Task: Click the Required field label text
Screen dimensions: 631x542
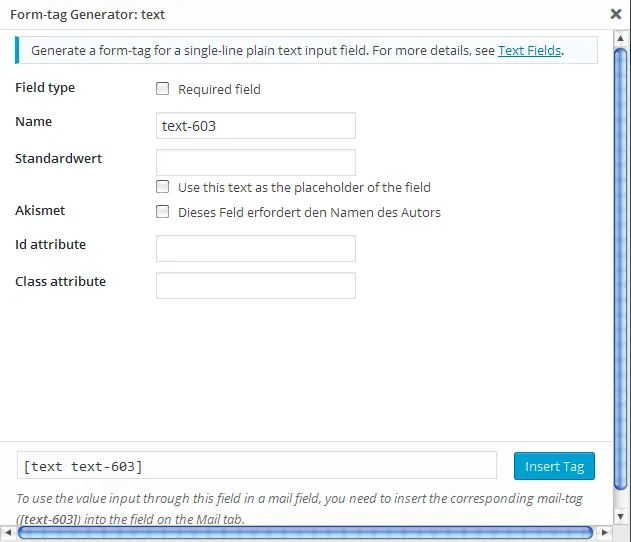Action: pos(219,89)
